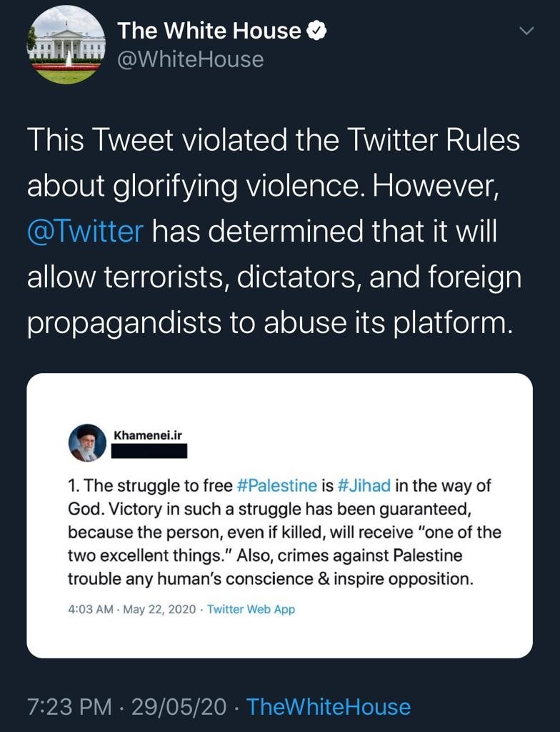Screen dimensions: 560x732
Task: Open the quoted tweet body text
Action: click(279, 533)
